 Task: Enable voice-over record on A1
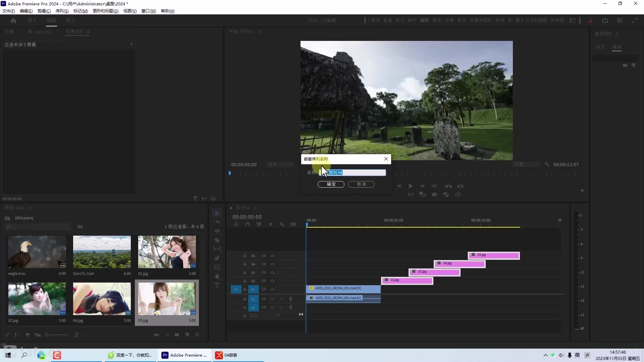(x=291, y=299)
